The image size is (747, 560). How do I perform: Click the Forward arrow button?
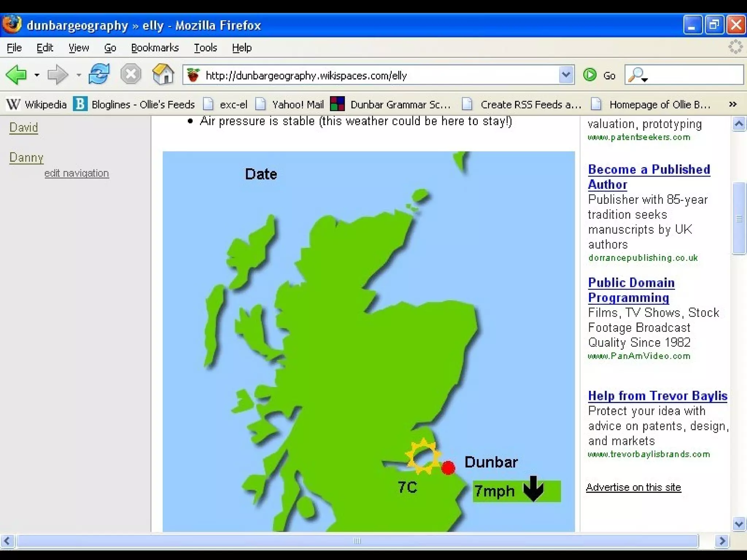[x=58, y=75]
